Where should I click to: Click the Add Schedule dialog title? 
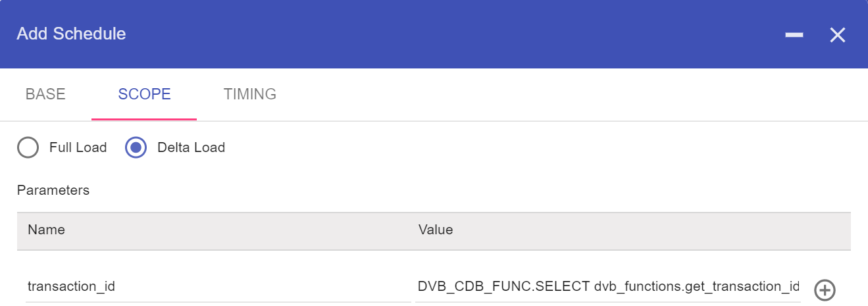tap(71, 34)
